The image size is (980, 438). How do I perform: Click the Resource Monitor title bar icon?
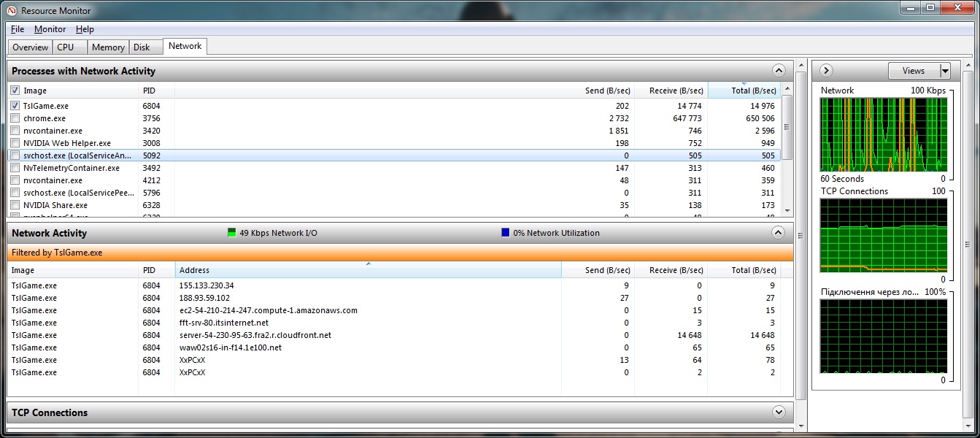(12, 11)
